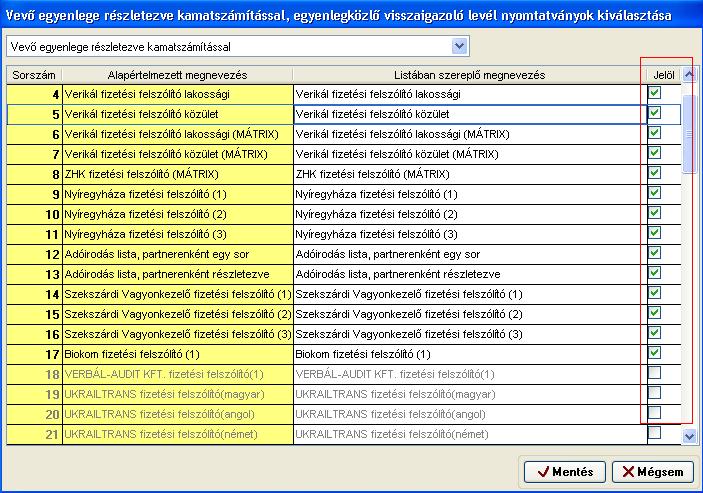Image resolution: width=703 pixels, height=493 pixels.
Task: Click row number 21 cell
Action: pos(35,434)
